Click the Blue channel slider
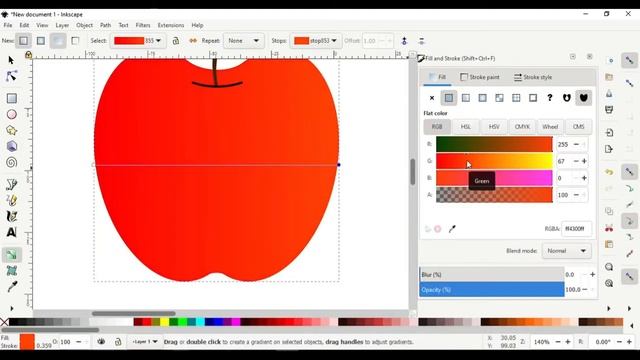 (x=494, y=178)
